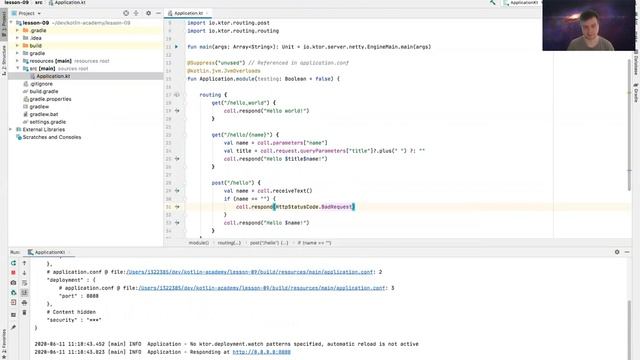Click the routing{...} breadcrumb
The width and height of the screenshot is (640, 360).
229,243
